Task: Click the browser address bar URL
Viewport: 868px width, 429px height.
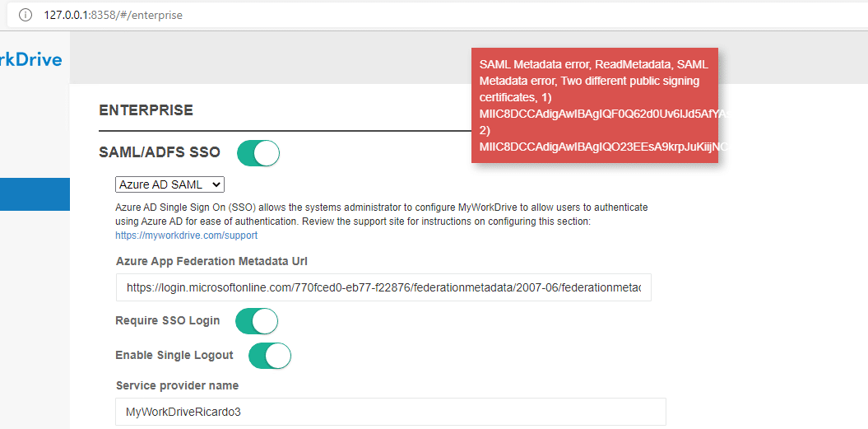Action: click(x=114, y=15)
